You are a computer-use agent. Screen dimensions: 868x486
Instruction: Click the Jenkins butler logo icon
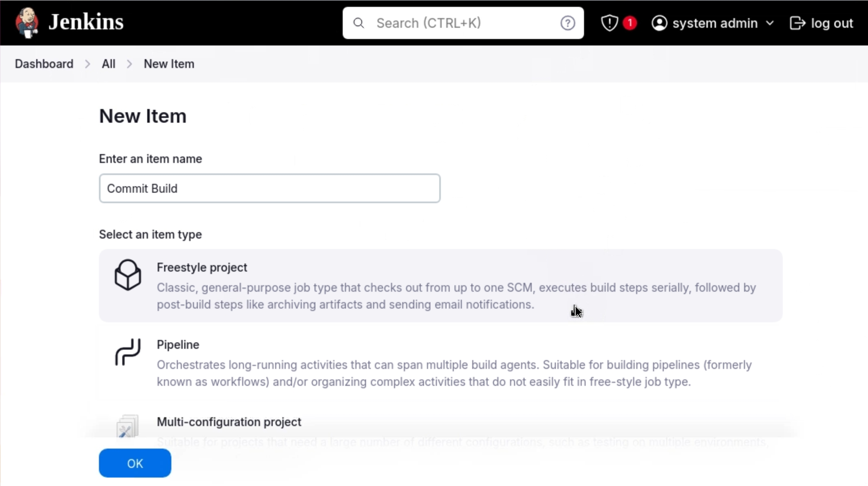click(27, 23)
